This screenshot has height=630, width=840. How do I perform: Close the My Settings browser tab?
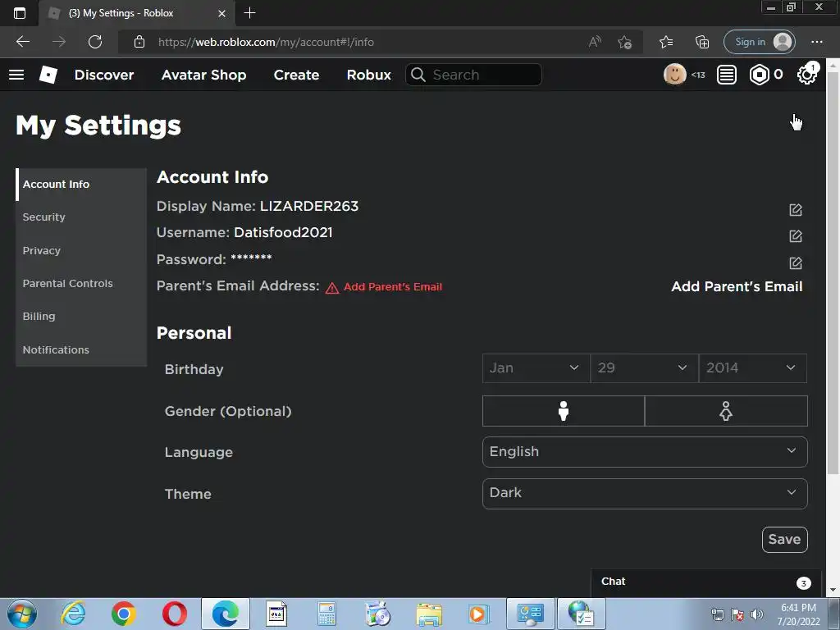pos(221,13)
